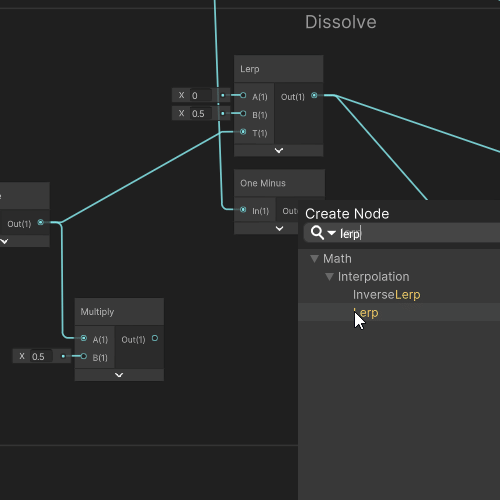Click the Multiply B input 0.5 field
Screen dimensions: 500x500
click(41, 356)
